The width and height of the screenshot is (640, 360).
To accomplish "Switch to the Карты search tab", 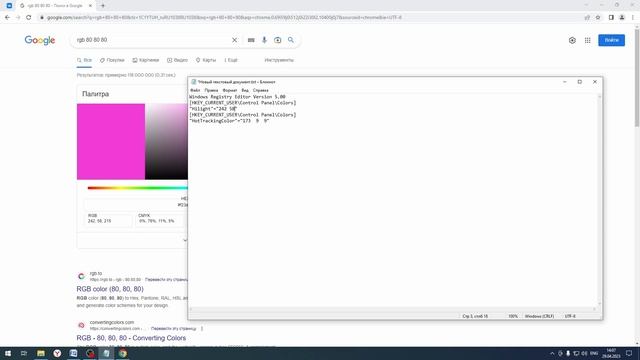I will 206,60.
